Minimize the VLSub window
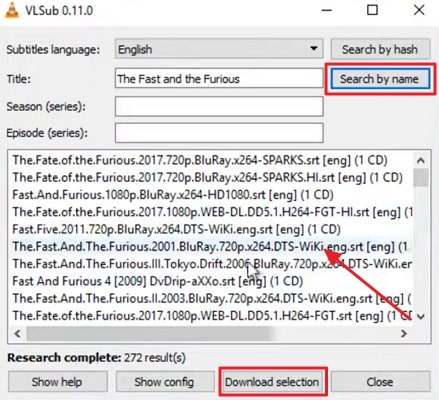 327,10
